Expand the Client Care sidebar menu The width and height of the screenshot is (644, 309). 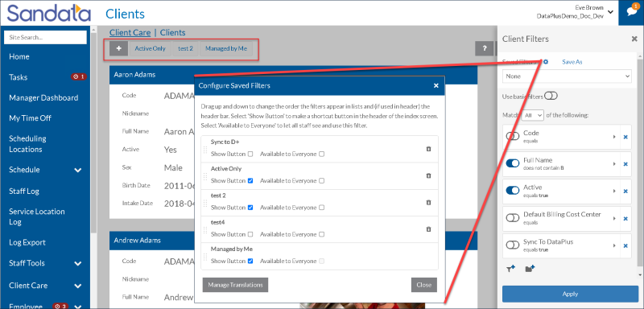pos(78,286)
